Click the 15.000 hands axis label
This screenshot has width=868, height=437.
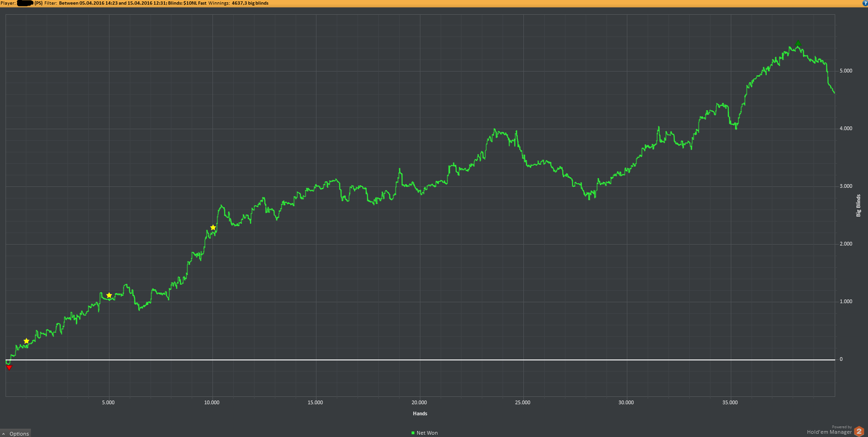pyautogui.click(x=316, y=402)
